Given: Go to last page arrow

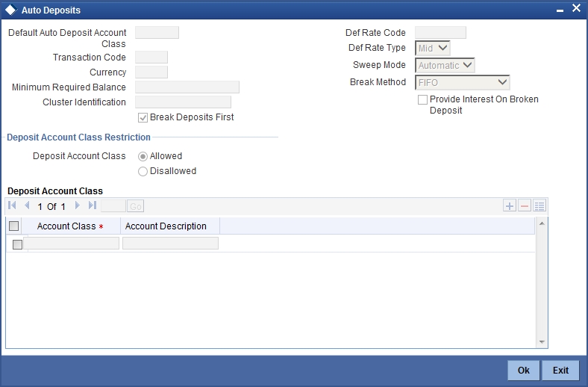Looking at the screenshot, I should tap(93, 205).
